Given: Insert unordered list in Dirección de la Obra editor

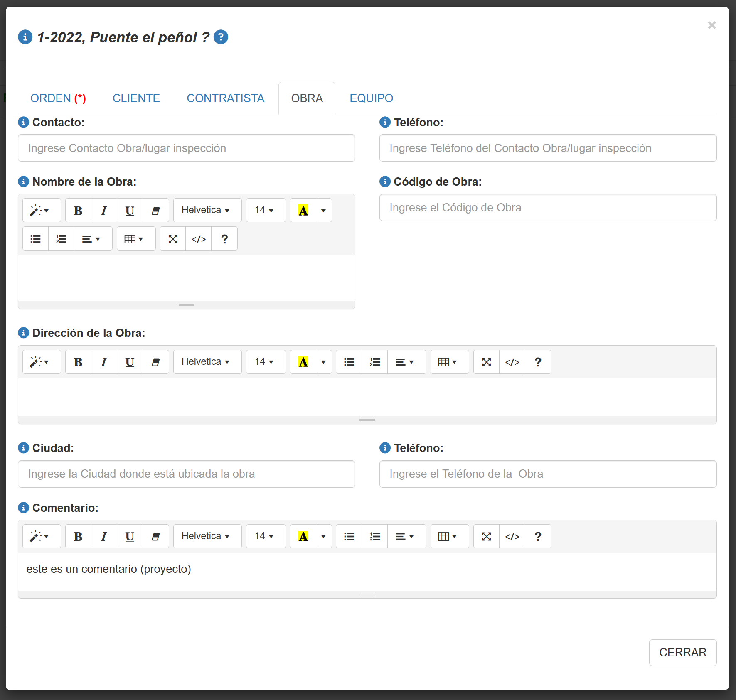Looking at the screenshot, I should [x=349, y=362].
